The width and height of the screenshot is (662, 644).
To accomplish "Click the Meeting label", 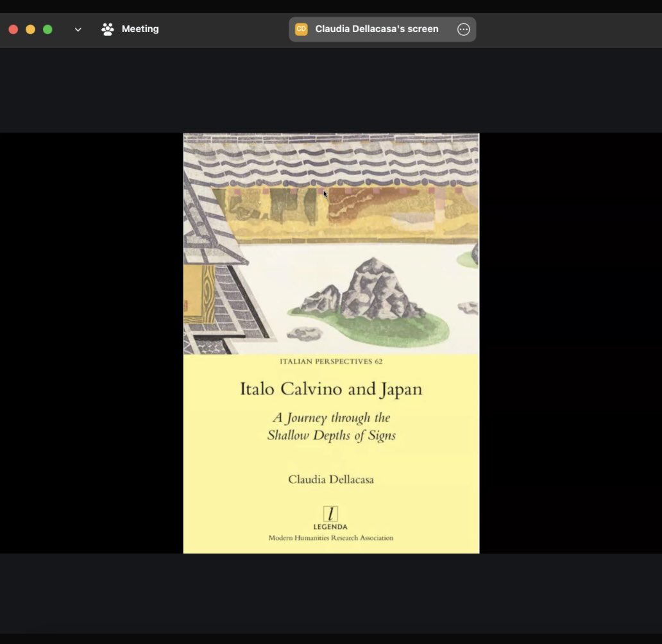I will 140,29.
